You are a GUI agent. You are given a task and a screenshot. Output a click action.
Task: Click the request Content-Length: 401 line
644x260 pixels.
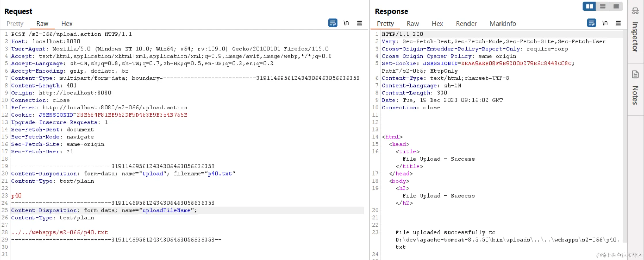(x=44, y=86)
